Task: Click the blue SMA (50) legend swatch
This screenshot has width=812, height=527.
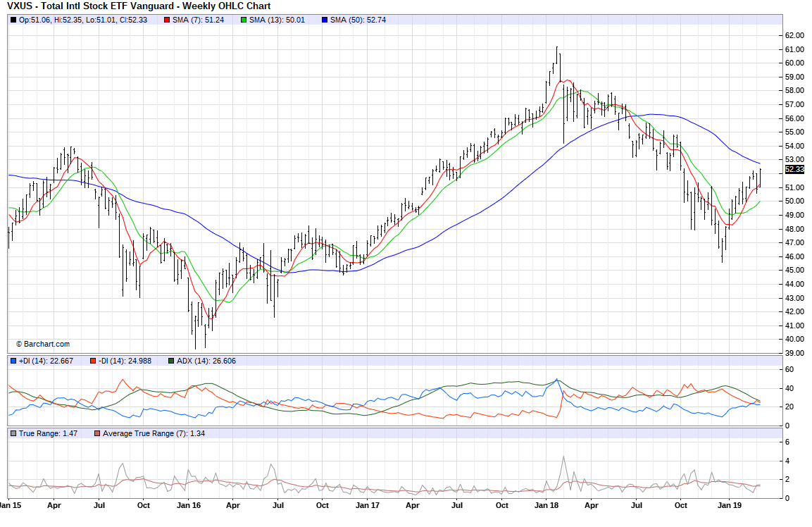Action: click(323, 20)
